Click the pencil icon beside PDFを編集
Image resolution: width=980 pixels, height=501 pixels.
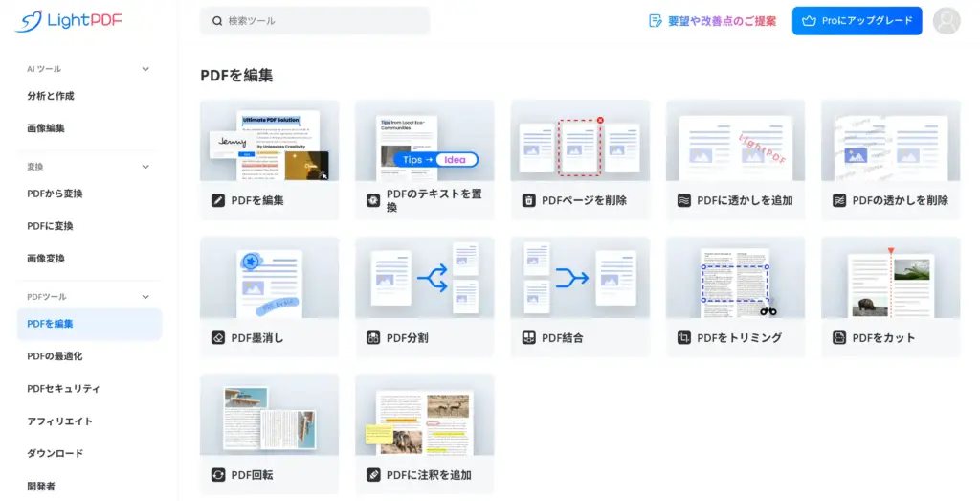218,201
